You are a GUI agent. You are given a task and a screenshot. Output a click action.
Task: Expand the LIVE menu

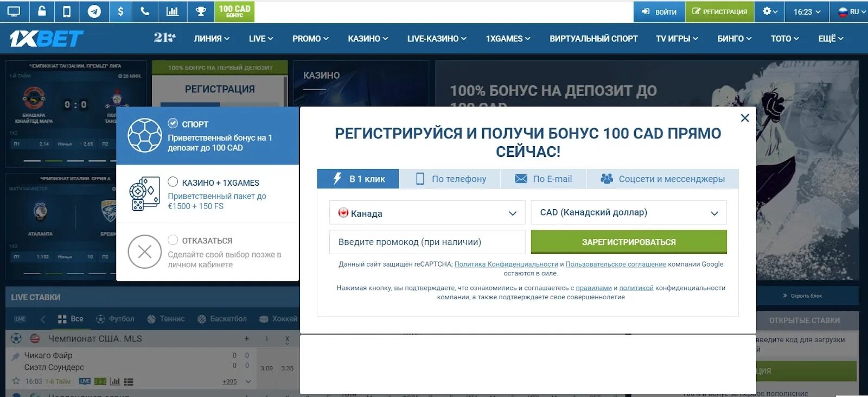pos(261,39)
